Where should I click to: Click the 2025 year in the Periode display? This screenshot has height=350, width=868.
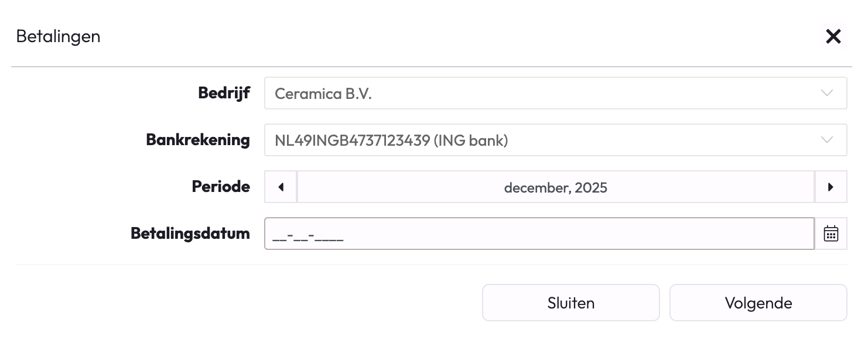pos(591,187)
